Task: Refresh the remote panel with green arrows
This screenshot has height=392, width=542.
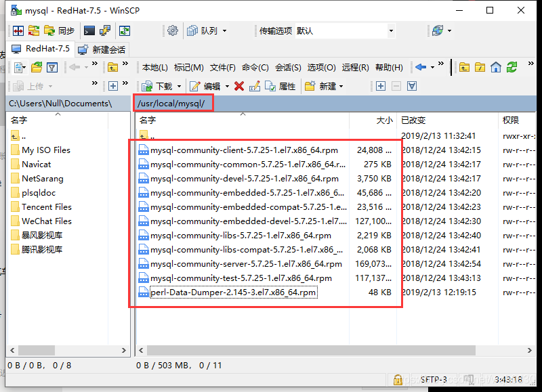Action: click(x=512, y=67)
